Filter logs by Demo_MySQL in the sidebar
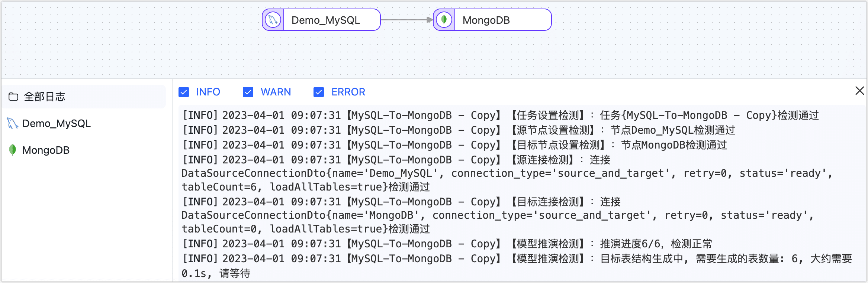 [x=57, y=124]
